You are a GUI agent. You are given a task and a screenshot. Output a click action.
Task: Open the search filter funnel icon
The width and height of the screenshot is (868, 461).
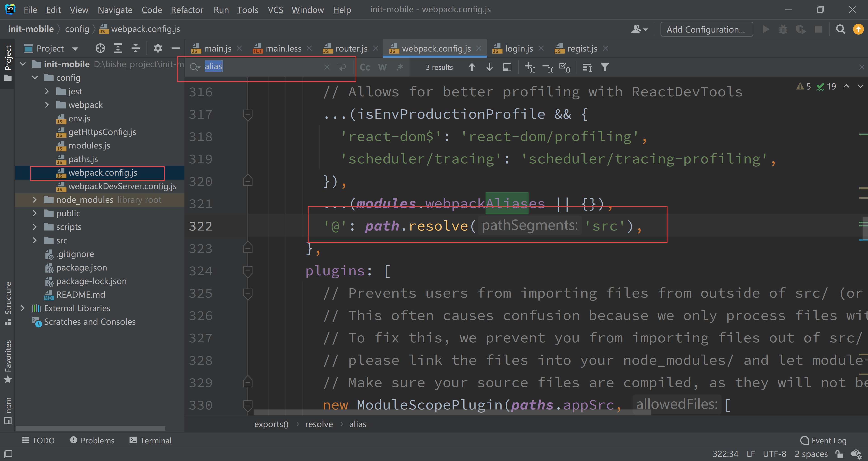coord(605,67)
